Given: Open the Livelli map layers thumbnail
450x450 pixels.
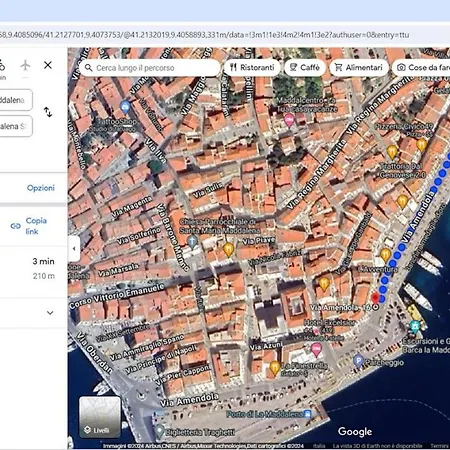Looking at the screenshot, I should coord(100,417).
